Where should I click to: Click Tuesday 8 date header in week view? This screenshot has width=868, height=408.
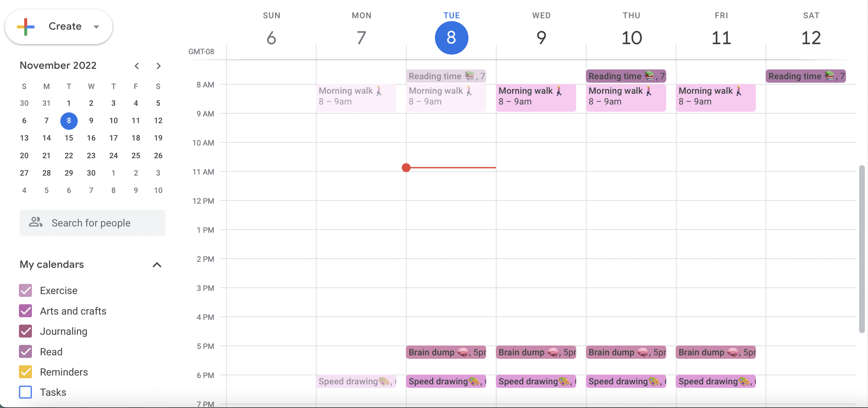click(x=451, y=37)
